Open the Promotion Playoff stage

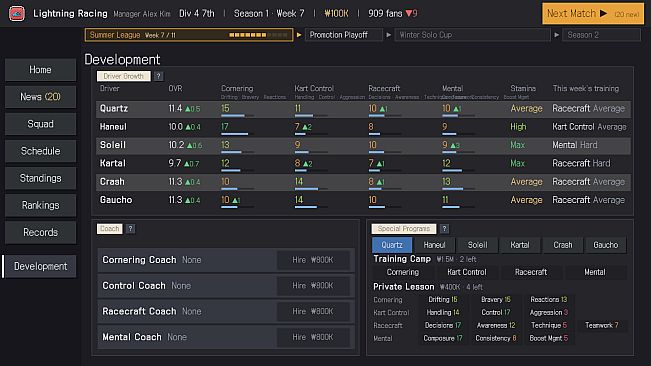coord(344,35)
